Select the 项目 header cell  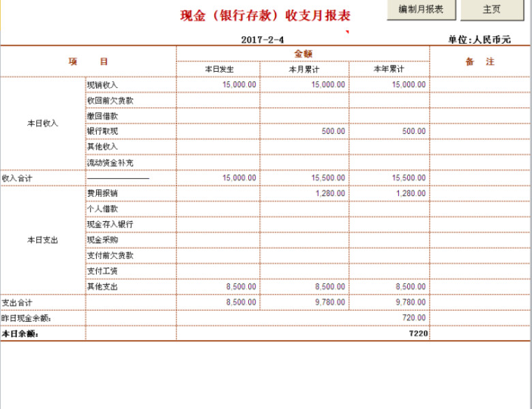(88, 61)
